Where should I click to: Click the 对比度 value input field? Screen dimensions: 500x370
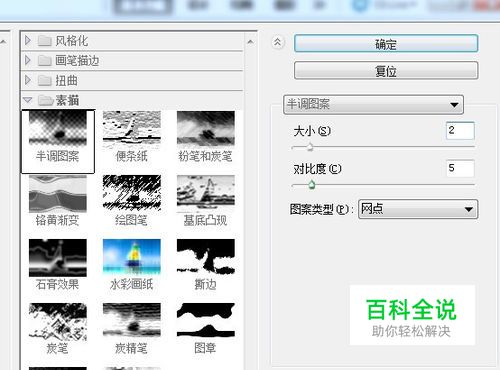coord(460,168)
